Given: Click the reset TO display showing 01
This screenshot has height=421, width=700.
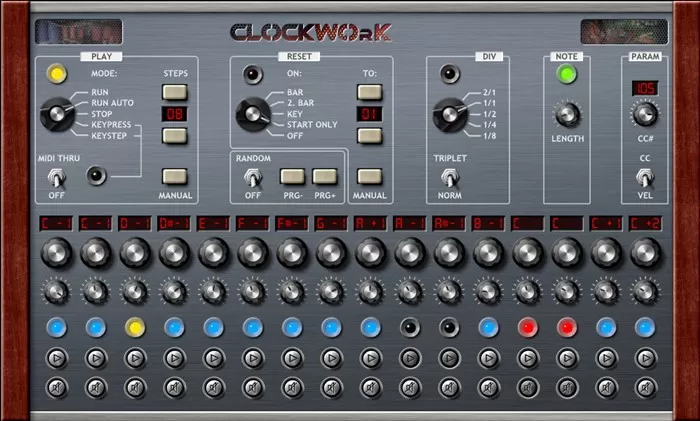Looking at the screenshot, I should click(x=370, y=114).
